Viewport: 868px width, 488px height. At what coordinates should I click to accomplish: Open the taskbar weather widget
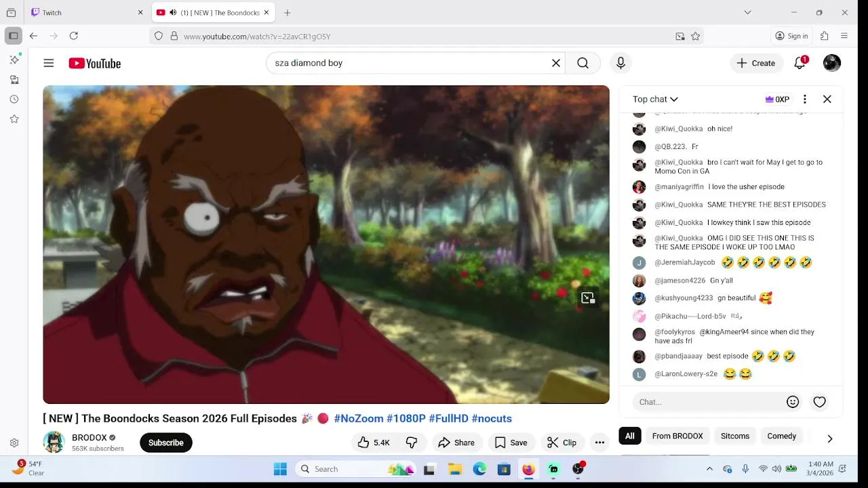(28, 468)
